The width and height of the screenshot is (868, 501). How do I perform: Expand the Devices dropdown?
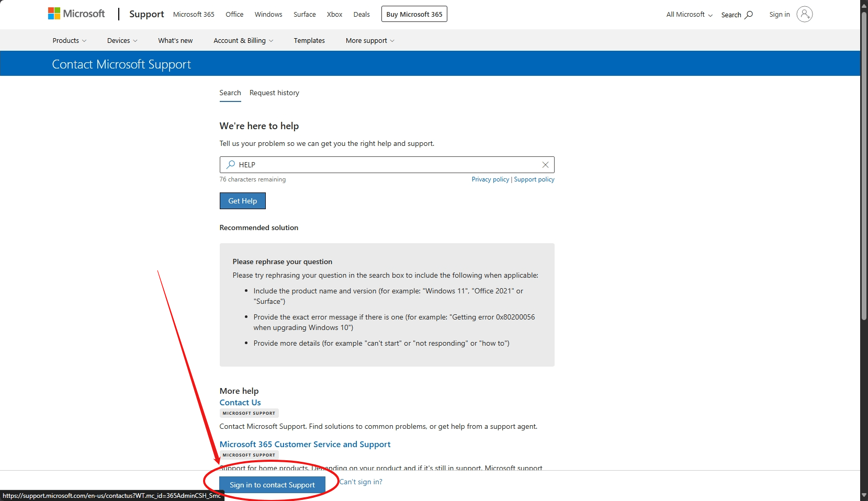tap(122, 41)
